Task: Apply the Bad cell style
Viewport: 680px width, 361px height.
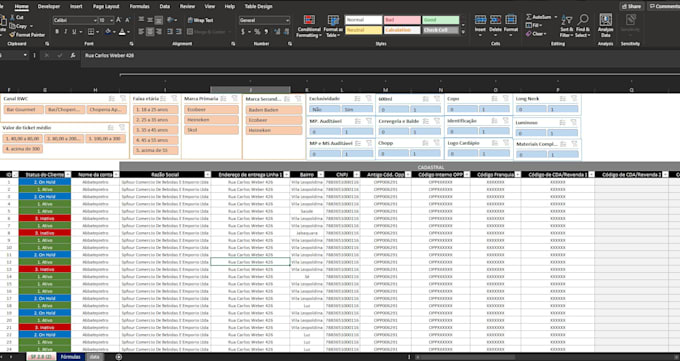Action: click(x=402, y=20)
